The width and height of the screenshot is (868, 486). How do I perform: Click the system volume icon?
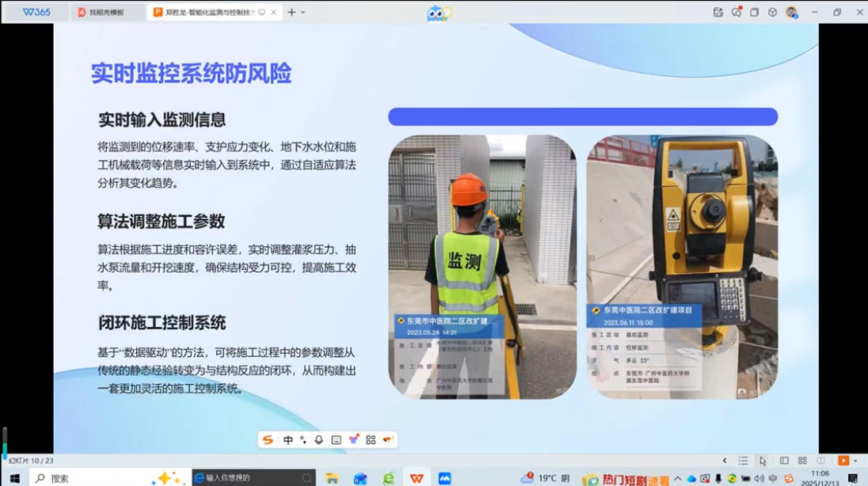coord(759,478)
